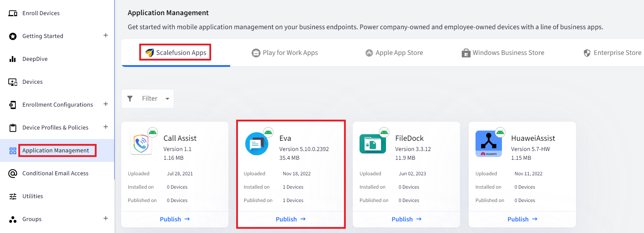The height and width of the screenshot is (233, 644).
Task: Click Eva's Published on 1 Devices value
Action: [x=293, y=201]
